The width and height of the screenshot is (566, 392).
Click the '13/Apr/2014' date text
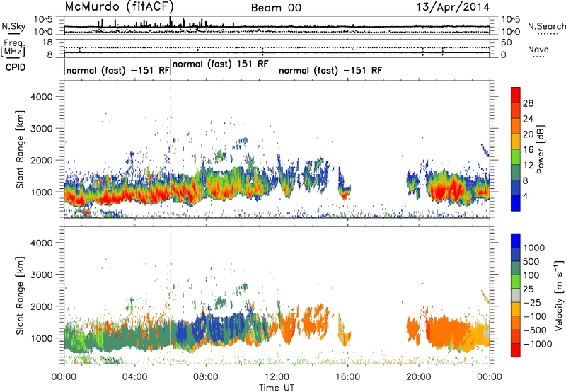(453, 7)
